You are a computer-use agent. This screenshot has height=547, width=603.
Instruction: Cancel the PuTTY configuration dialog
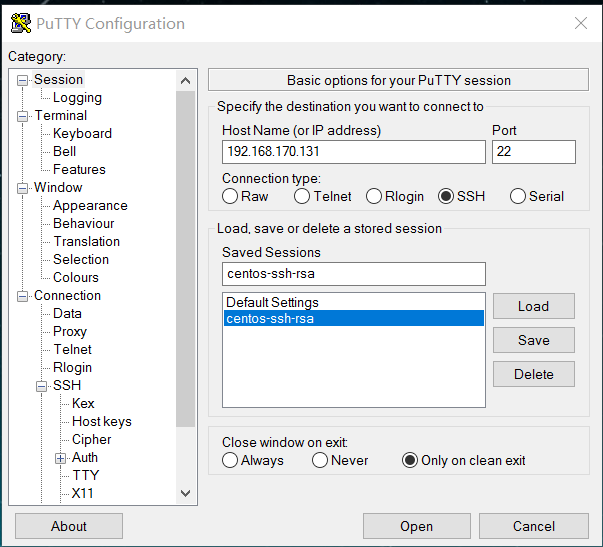tap(534, 526)
